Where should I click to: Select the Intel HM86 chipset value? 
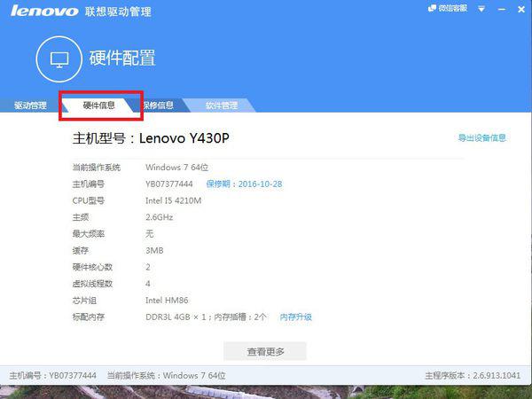(167, 301)
